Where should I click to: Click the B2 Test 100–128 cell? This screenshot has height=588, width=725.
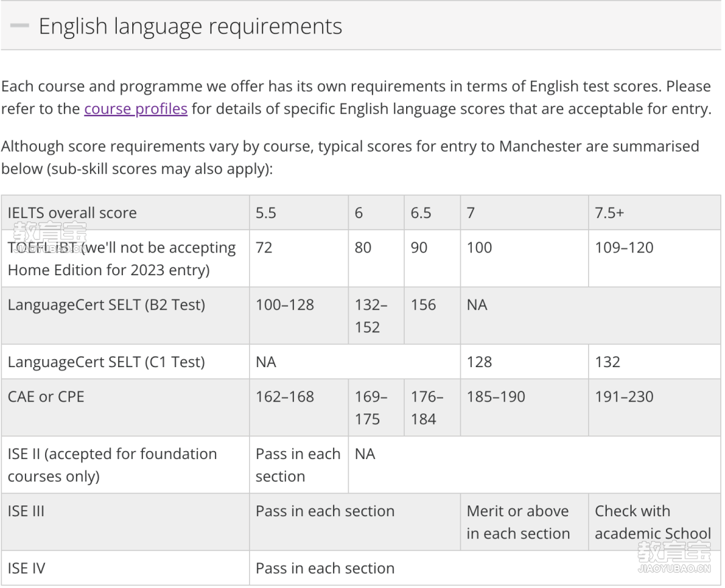pos(299,315)
